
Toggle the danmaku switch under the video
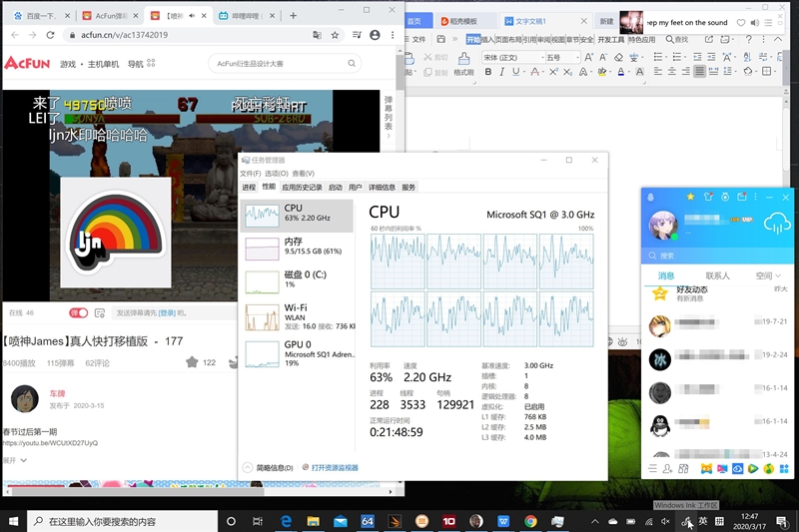78,312
